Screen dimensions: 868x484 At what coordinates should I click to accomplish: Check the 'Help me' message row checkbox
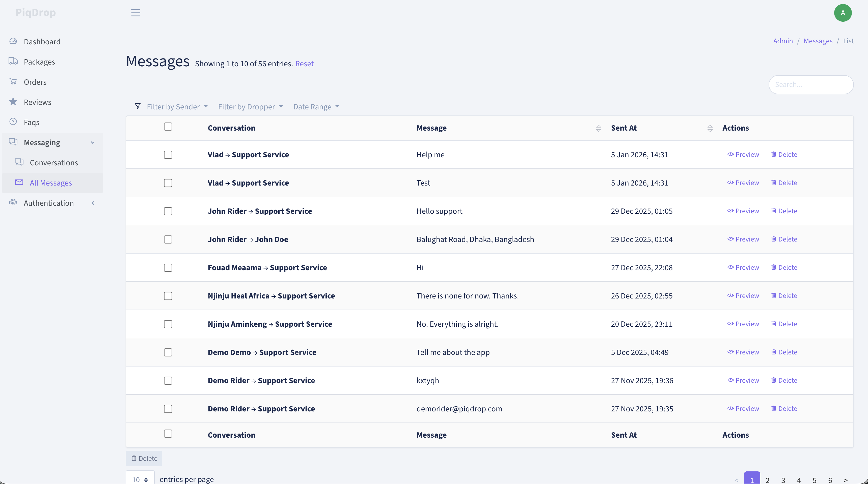(168, 155)
